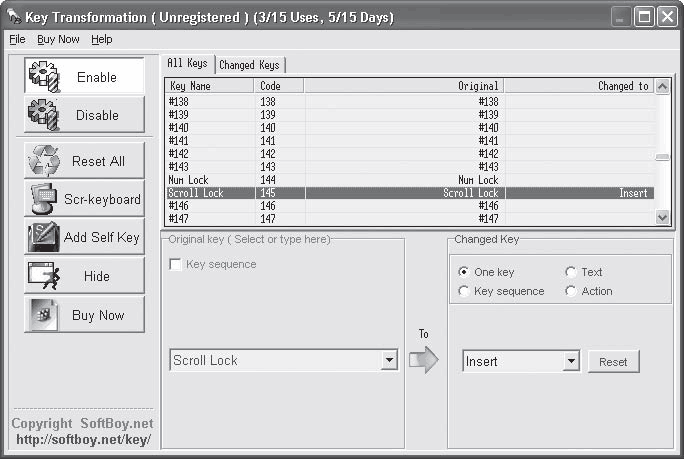Open the Scr-keyboard computer icon
This screenshot has width=684, height=459.
44,199
